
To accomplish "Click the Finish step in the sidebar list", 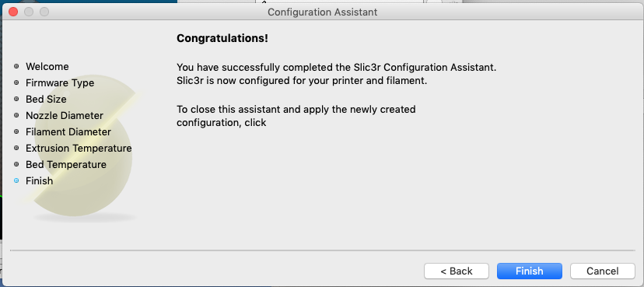I will (x=40, y=180).
